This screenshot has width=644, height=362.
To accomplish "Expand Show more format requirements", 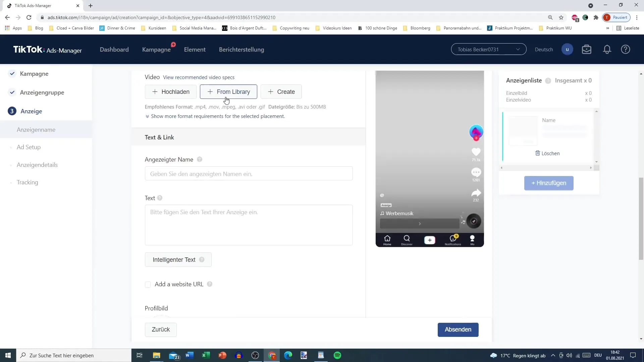I will coord(215,116).
